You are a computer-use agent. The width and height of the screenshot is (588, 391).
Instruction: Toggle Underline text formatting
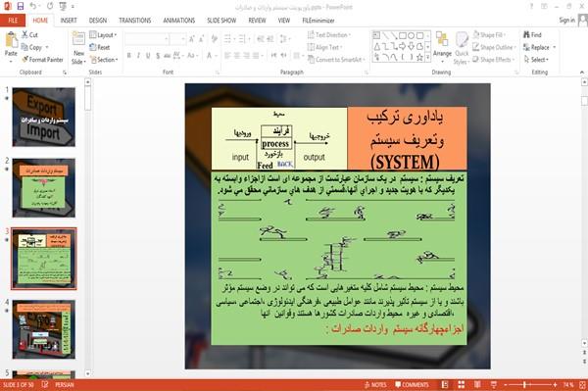148,56
